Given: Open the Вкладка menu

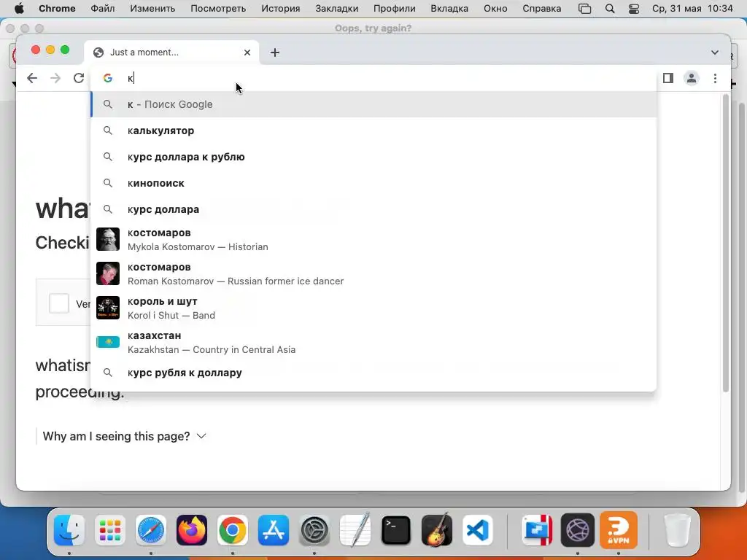Looking at the screenshot, I should (449, 9).
